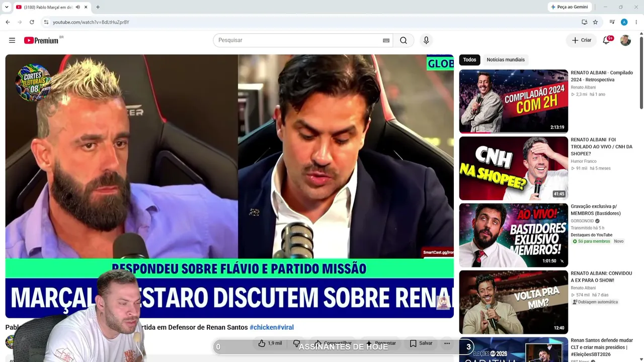Click 'Só para membros' badge
The image size is (644, 362).
(x=591, y=241)
